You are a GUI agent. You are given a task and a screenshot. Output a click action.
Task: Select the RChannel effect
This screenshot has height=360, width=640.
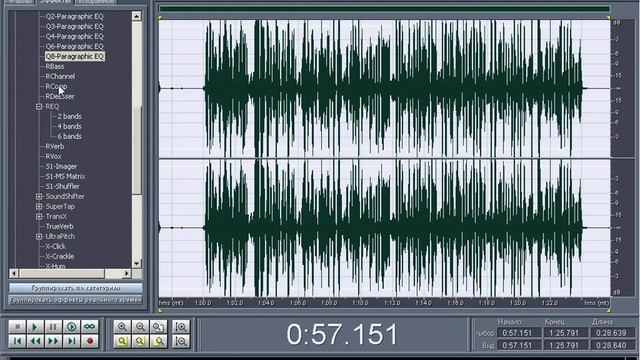(x=60, y=76)
